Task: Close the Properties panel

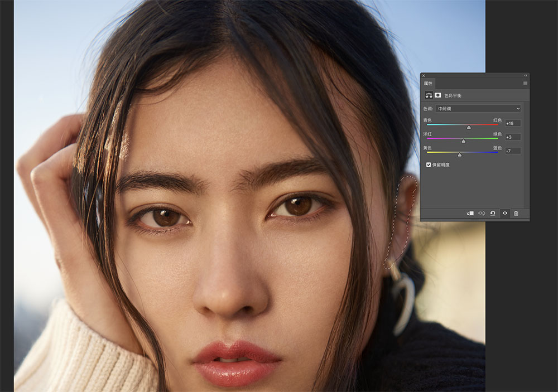Action: click(424, 75)
